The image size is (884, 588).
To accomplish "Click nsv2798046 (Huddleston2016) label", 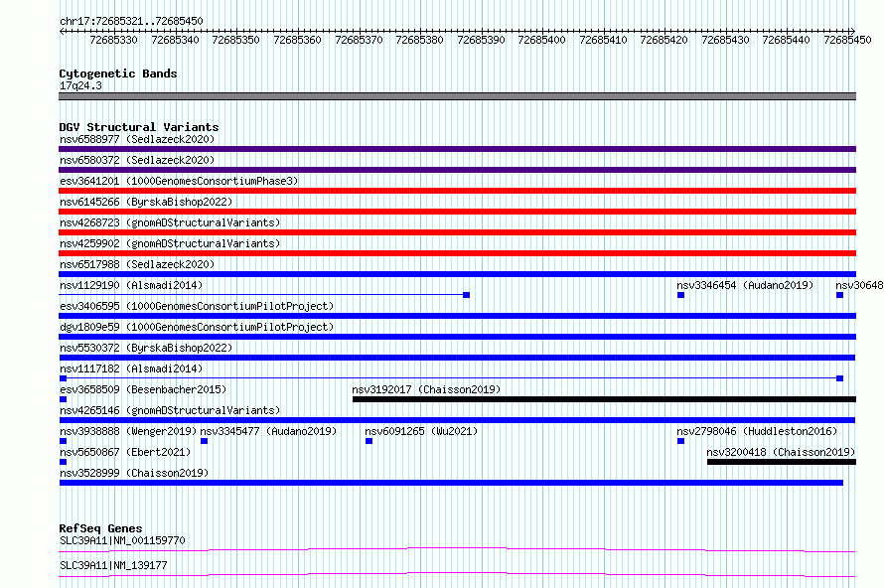I will pyautogui.click(x=757, y=431).
